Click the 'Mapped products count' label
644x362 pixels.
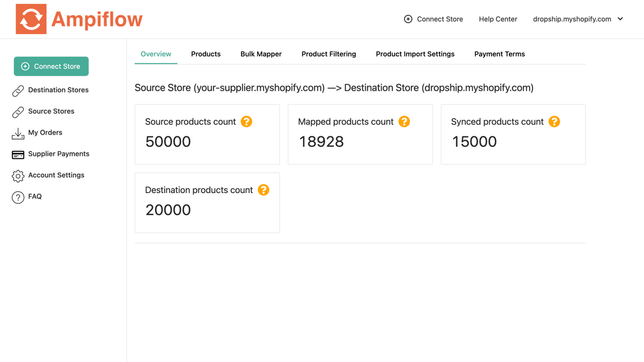[346, 122]
